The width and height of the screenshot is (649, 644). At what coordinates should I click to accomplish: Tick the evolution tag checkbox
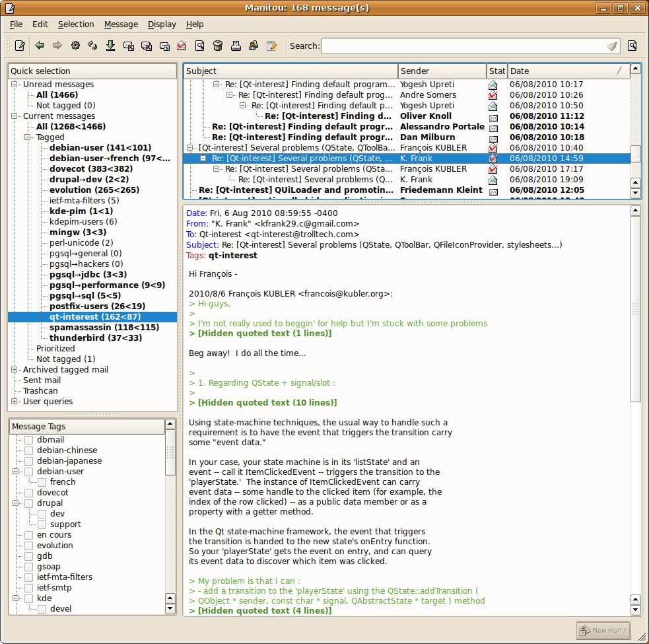point(29,546)
